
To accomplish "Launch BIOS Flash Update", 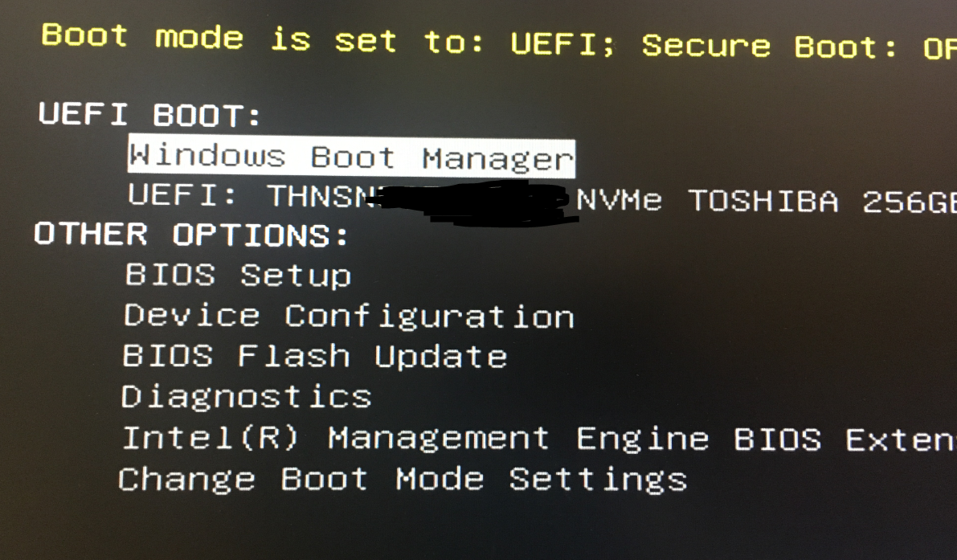I will [314, 356].
